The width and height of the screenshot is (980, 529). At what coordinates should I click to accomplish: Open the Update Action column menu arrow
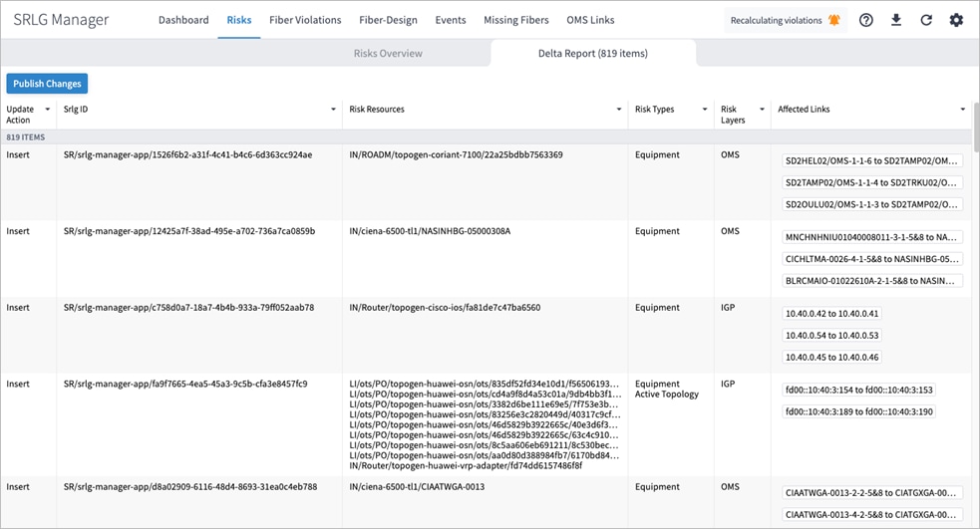tap(48, 110)
